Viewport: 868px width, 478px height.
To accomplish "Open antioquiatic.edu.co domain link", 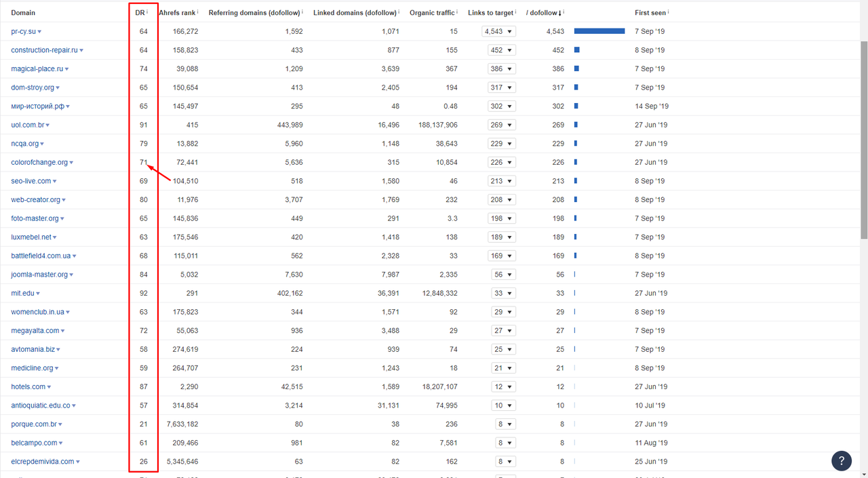I will pyautogui.click(x=40, y=405).
